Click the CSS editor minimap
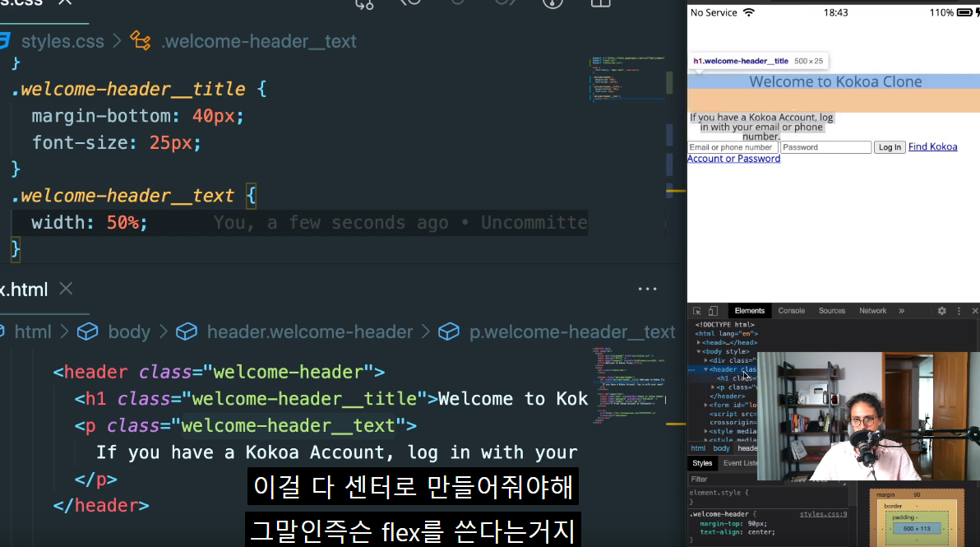Viewport: 980px width, 547px height. point(626,78)
